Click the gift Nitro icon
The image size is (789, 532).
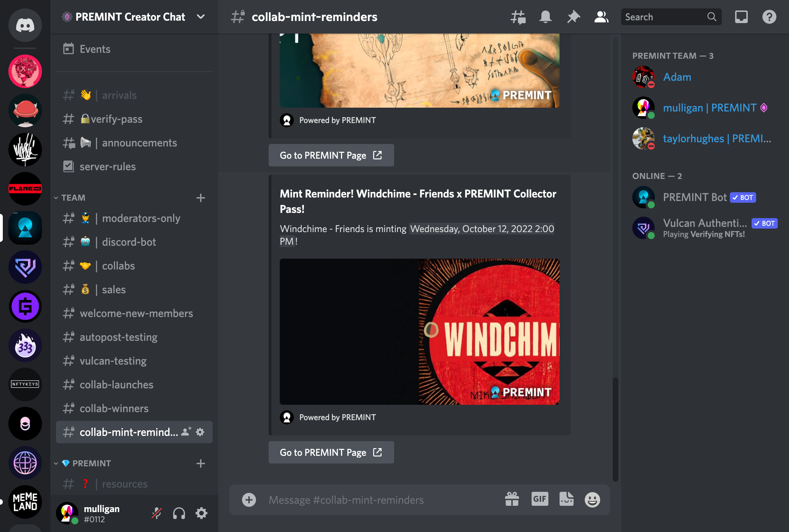[x=512, y=499]
